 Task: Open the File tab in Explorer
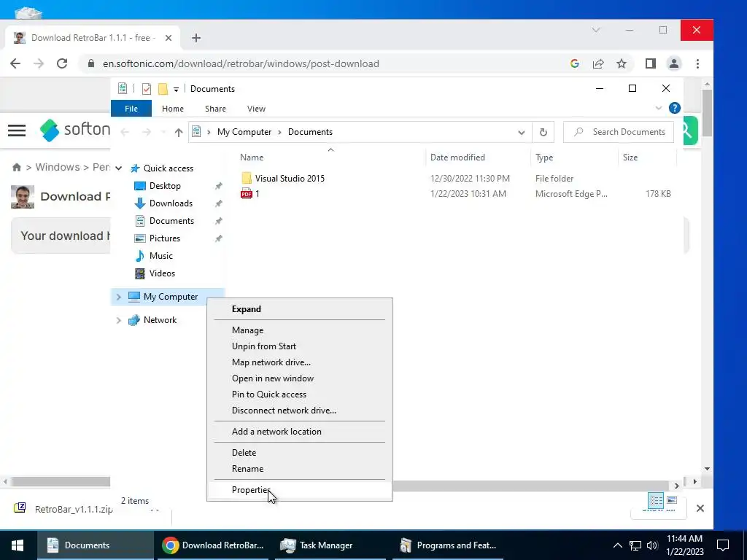pos(131,109)
